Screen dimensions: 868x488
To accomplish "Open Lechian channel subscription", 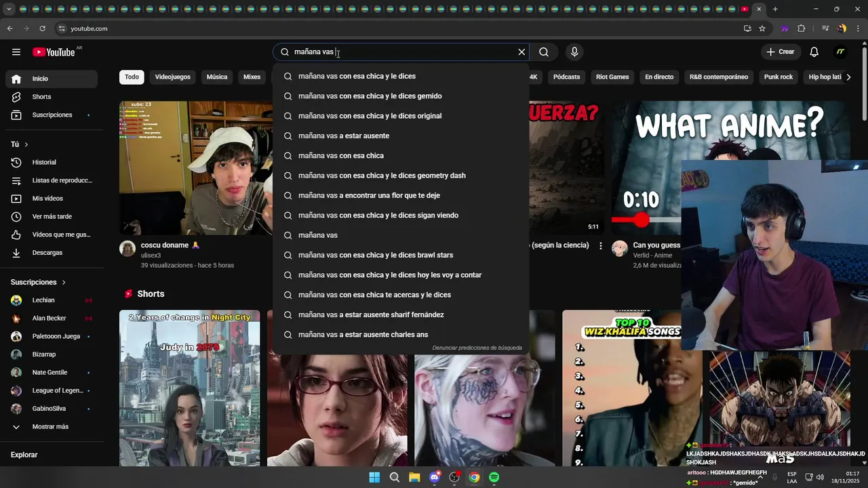I will pos(52,300).
